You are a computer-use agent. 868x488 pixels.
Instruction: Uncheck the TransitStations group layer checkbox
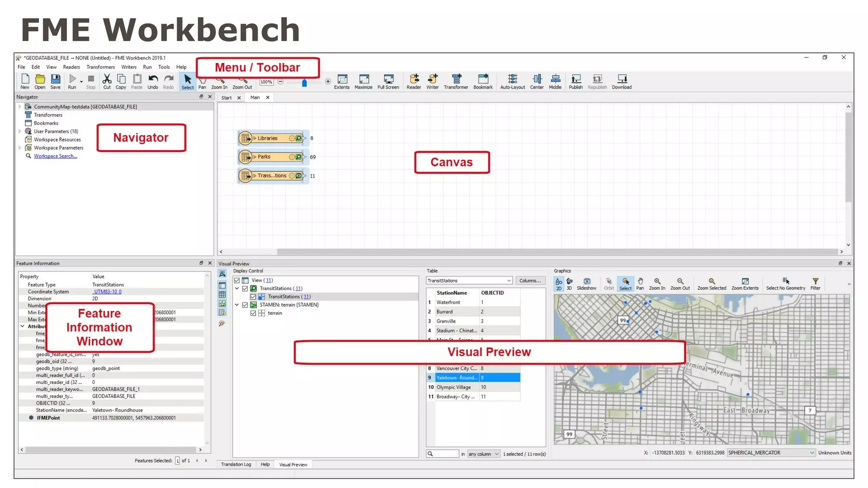coord(245,288)
